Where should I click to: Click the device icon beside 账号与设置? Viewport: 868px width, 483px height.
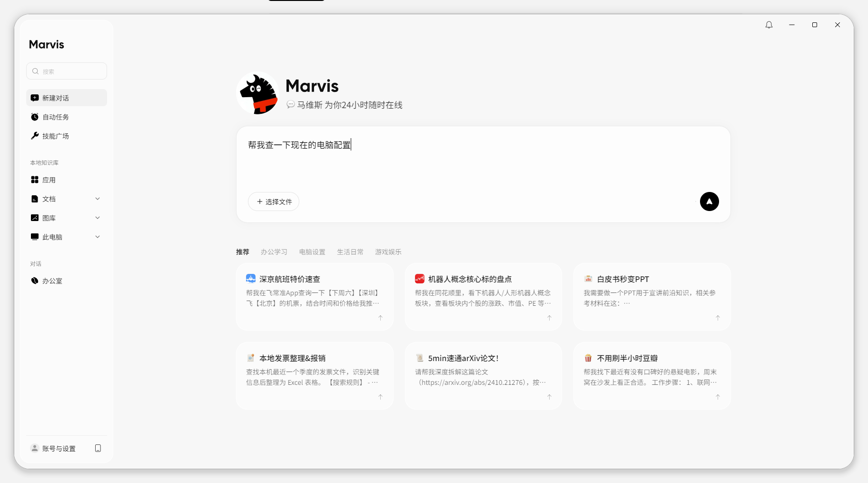(98, 448)
